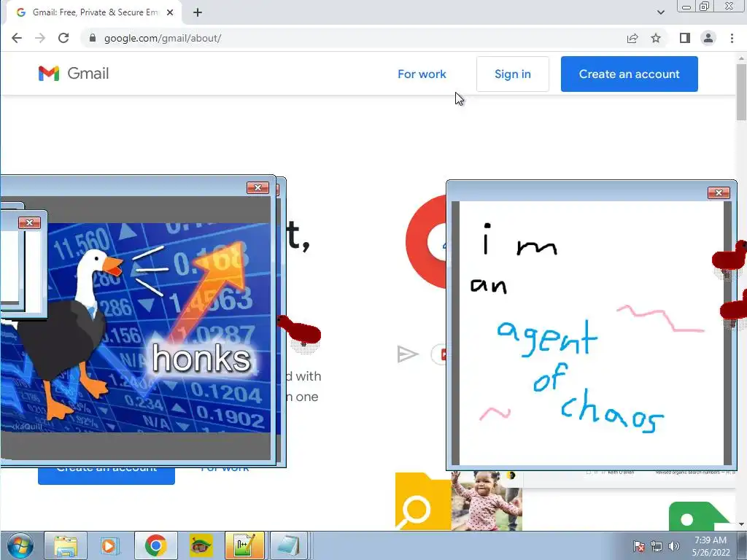Click the network tray icon
Viewport: 747px width, 560px height.
pos(657,546)
